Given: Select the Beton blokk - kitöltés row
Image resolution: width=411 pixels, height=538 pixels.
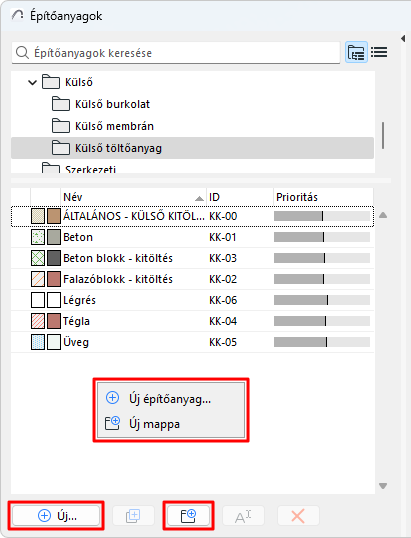Looking at the screenshot, I should point(192,258).
